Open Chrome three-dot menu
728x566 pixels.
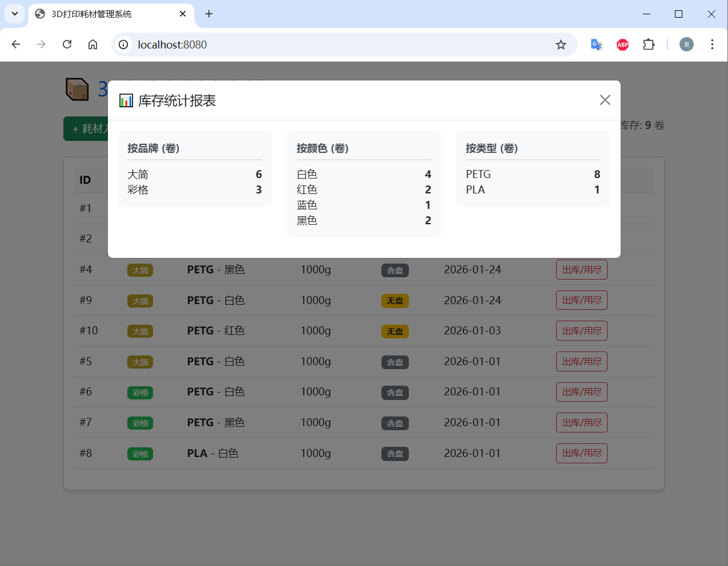711,45
